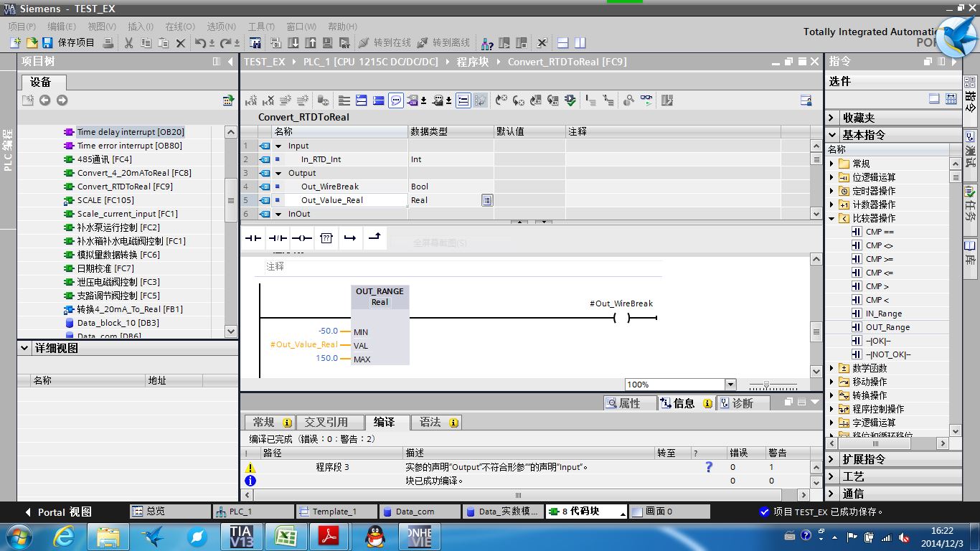This screenshot has width=980, height=551.
Task: Select SCALE [FC105] in the project tree
Action: pyautogui.click(x=105, y=200)
